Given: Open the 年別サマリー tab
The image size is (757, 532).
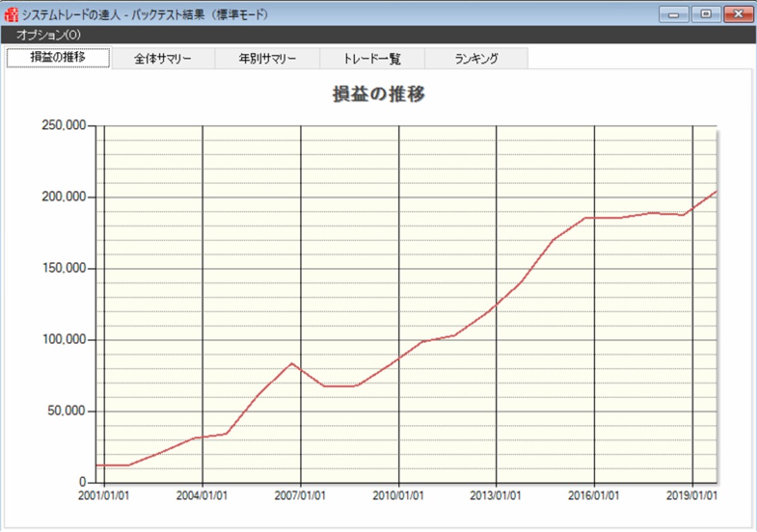Looking at the screenshot, I should [267, 59].
